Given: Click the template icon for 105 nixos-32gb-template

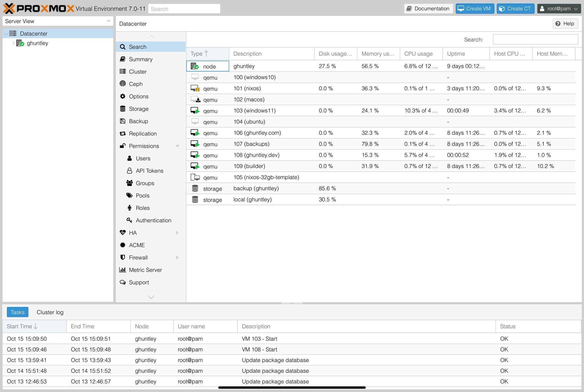Looking at the screenshot, I should coord(195,177).
